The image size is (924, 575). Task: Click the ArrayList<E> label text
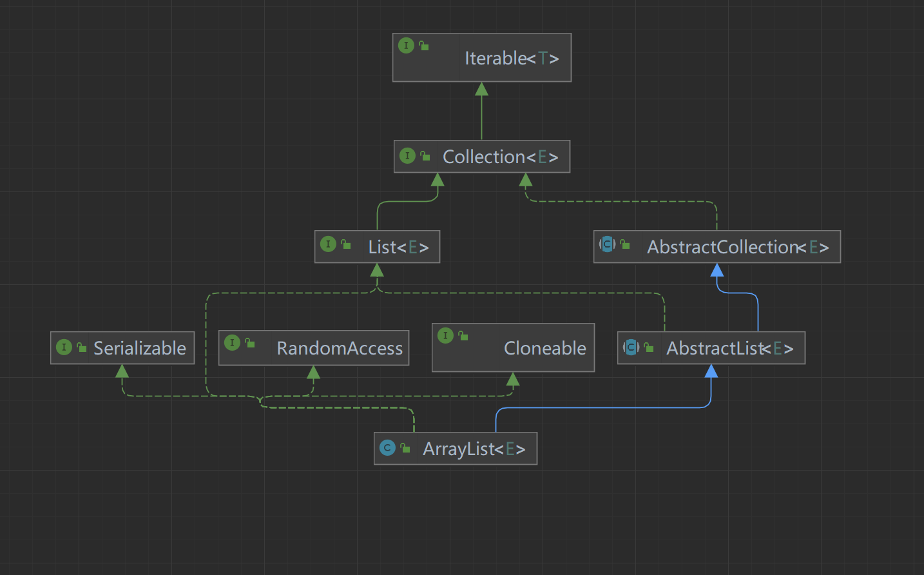click(474, 449)
